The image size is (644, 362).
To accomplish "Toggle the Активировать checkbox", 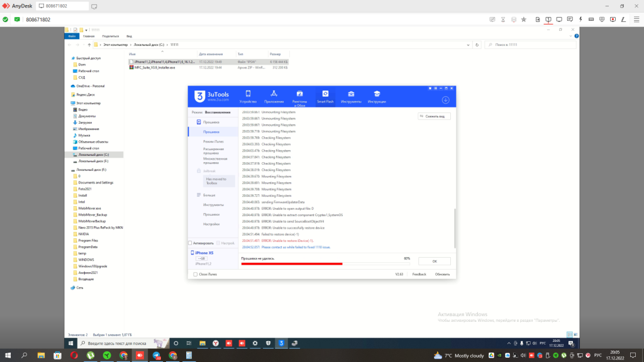I will (x=190, y=243).
